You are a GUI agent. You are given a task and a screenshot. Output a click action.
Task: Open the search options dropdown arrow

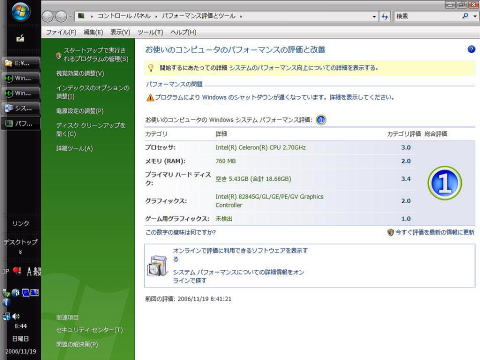[x=475, y=16]
